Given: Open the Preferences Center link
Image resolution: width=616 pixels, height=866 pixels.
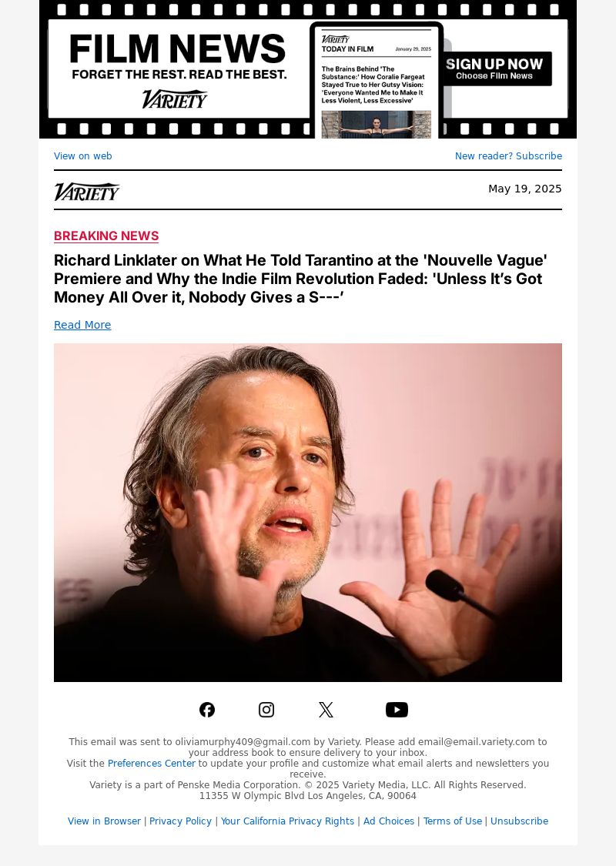Looking at the screenshot, I should (152, 764).
